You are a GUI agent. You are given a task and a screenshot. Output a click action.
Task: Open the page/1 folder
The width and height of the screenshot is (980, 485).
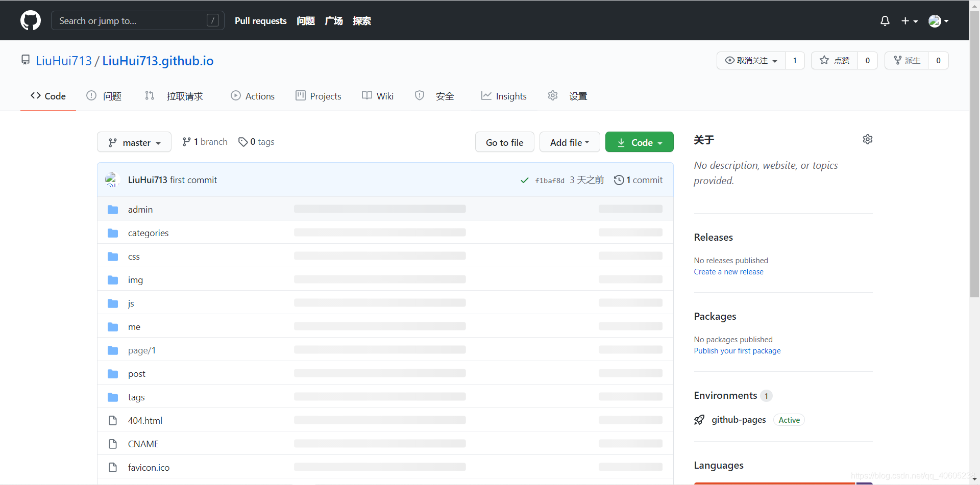142,350
